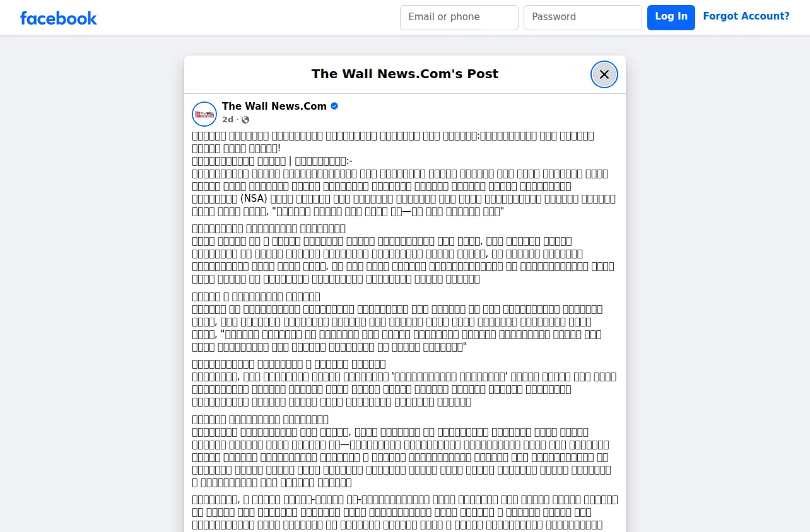Screen dimensions: 810x532
Task: Click the dialog title The Wall News.Com's Post
Action: coord(405,74)
